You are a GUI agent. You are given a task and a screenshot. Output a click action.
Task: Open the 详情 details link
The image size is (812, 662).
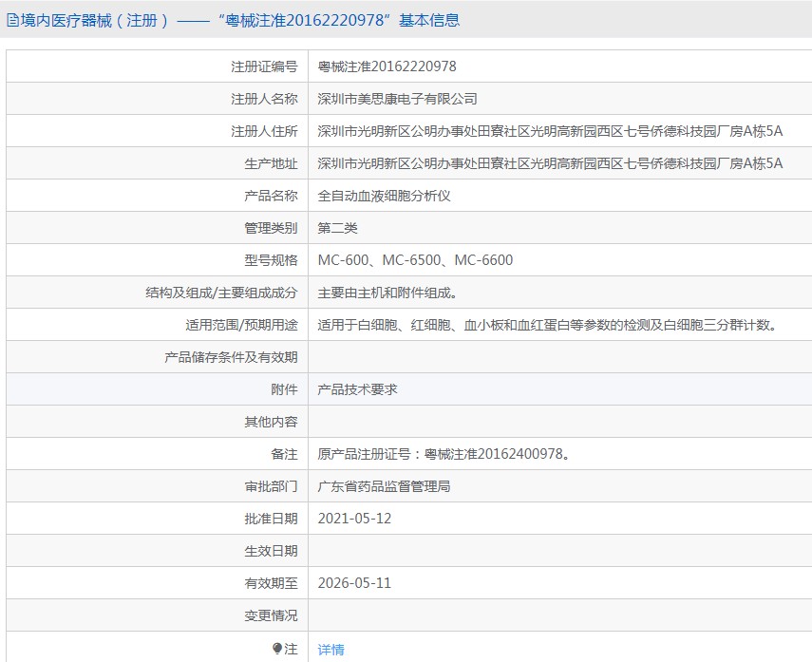pyautogui.click(x=330, y=649)
